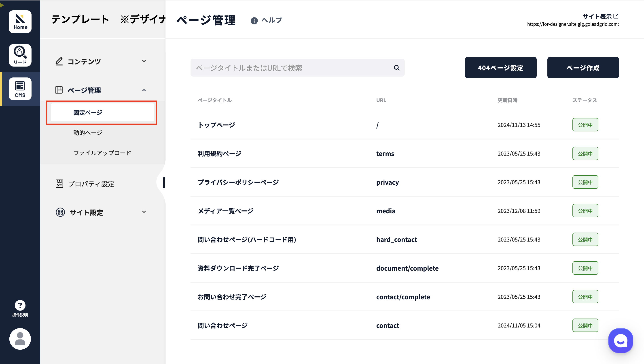Open the サイト設定 menu item
This screenshot has width=644, height=364.
point(86,212)
